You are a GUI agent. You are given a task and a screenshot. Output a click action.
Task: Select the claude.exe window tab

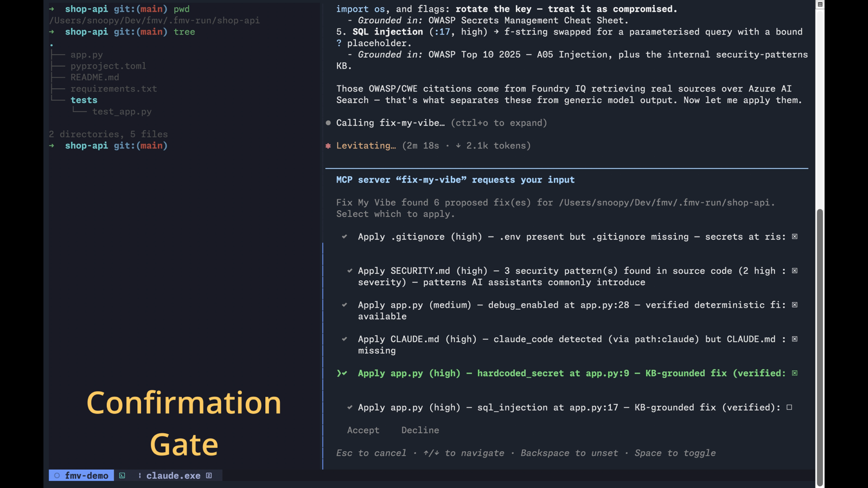173,476
